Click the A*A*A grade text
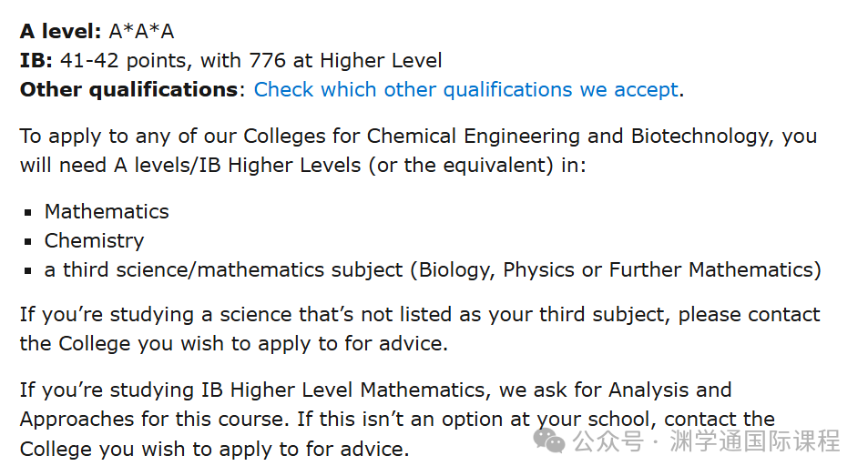 [142, 31]
